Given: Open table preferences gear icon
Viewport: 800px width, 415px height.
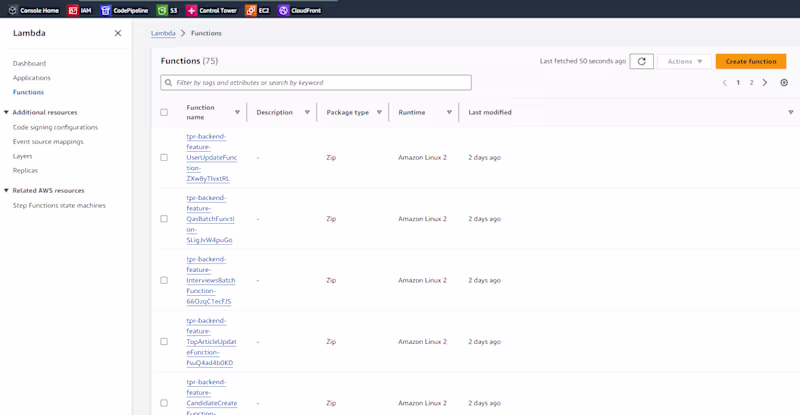Looking at the screenshot, I should point(784,83).
